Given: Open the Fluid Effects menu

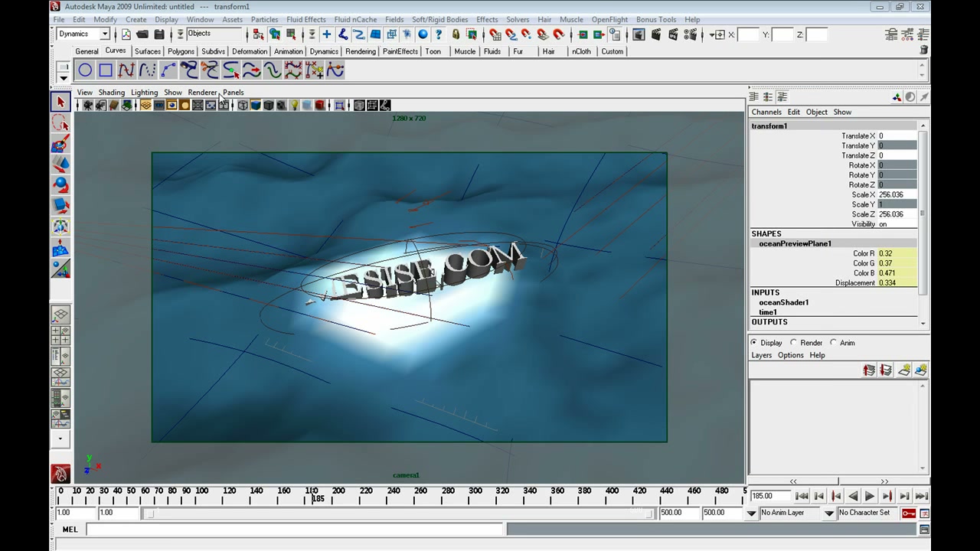Looking at the screenshot, I should click(x=305, y=19).
